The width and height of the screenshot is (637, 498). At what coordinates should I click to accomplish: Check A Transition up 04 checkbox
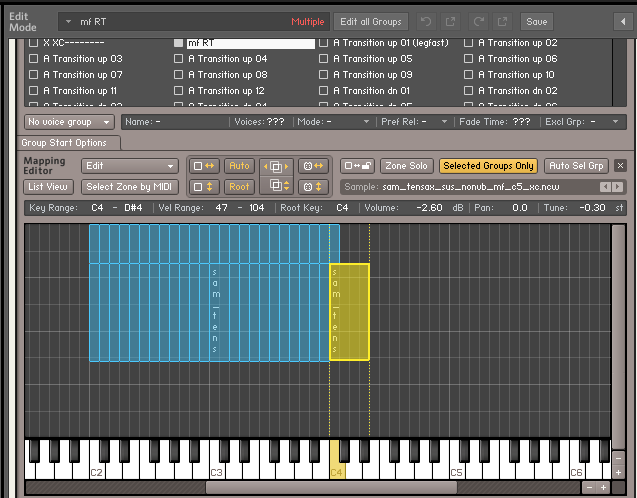click(x=178, y=58)
